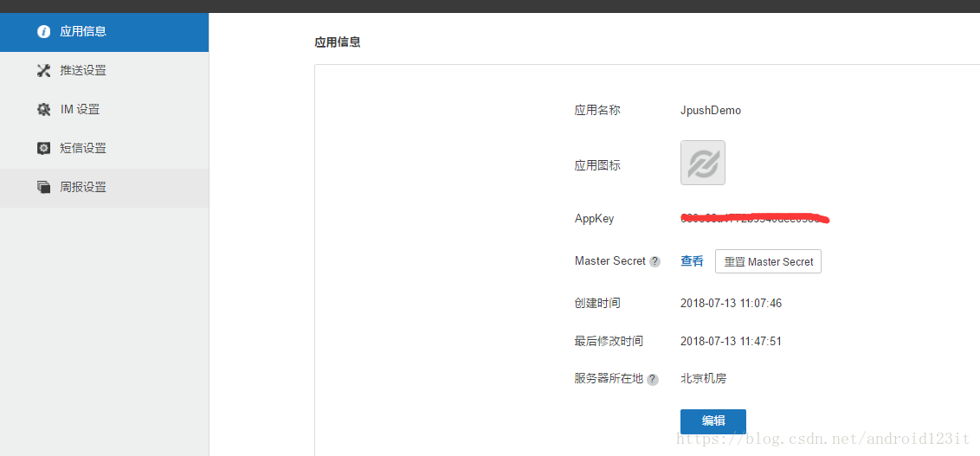Click the gear icon beside IM 设置
The width and height of the screenshot is (980, 456).
[x=44, y=110]
